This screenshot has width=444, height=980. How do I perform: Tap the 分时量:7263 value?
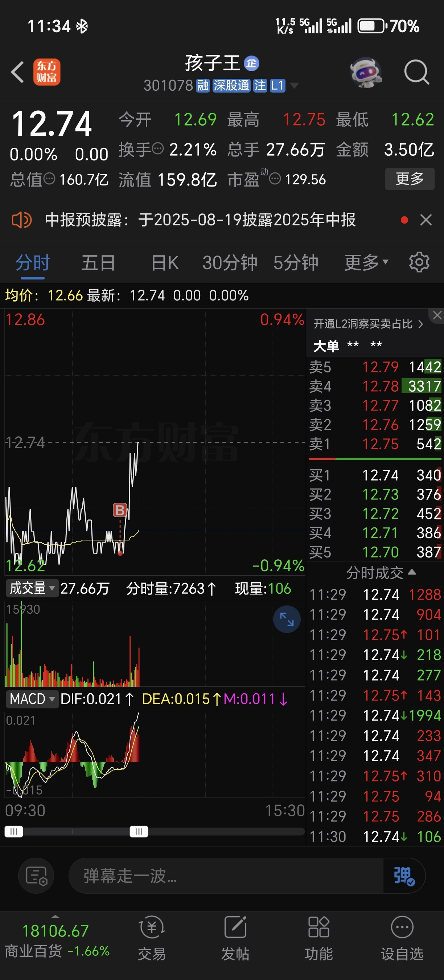171,588
